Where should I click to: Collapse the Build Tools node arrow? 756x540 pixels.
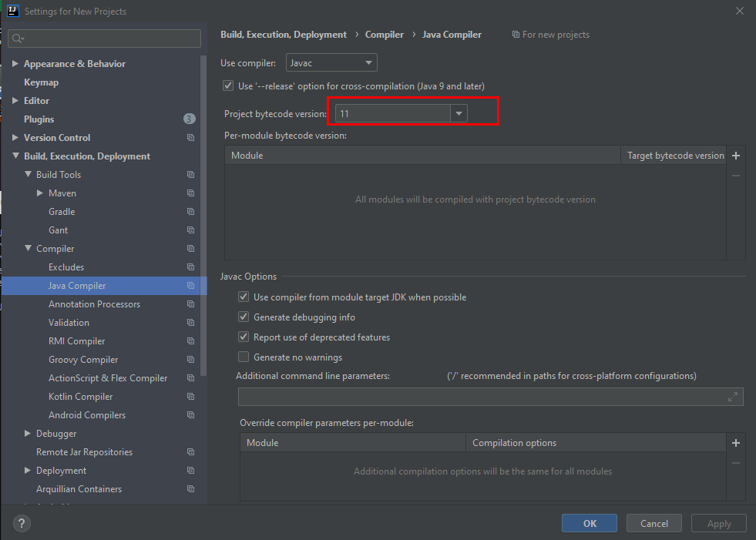pyautogui.click(x=28, y=174)
